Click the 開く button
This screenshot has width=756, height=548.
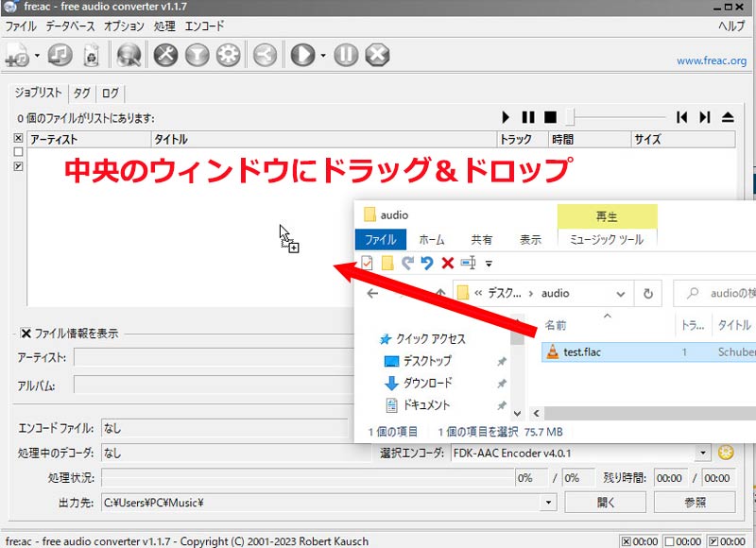(605, 503)
